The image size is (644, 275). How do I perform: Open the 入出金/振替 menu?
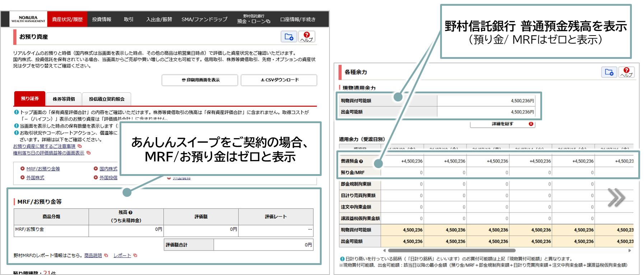click(159, 19)
